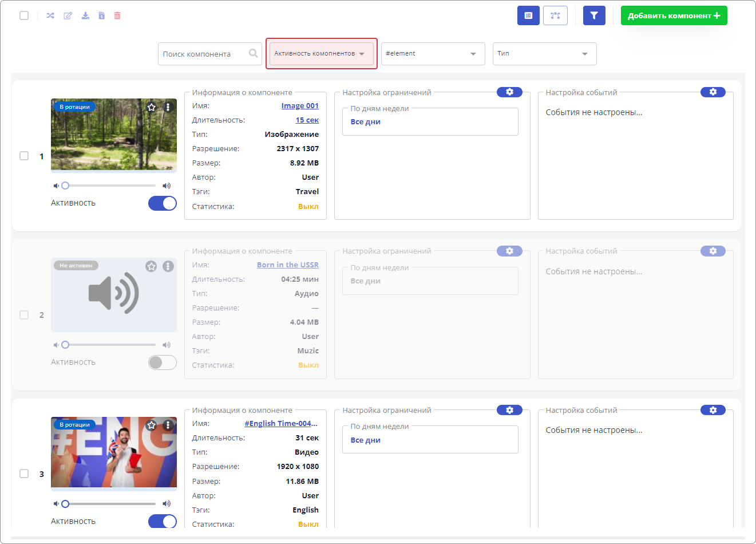
Task: Click the download icon in the toolbar
Action: [x=85, y=15]
